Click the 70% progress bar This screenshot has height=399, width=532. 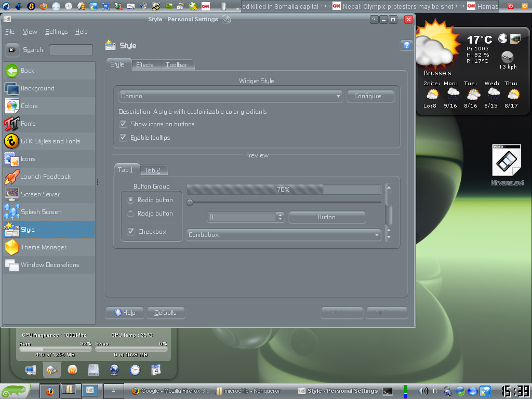pos(284,189)
